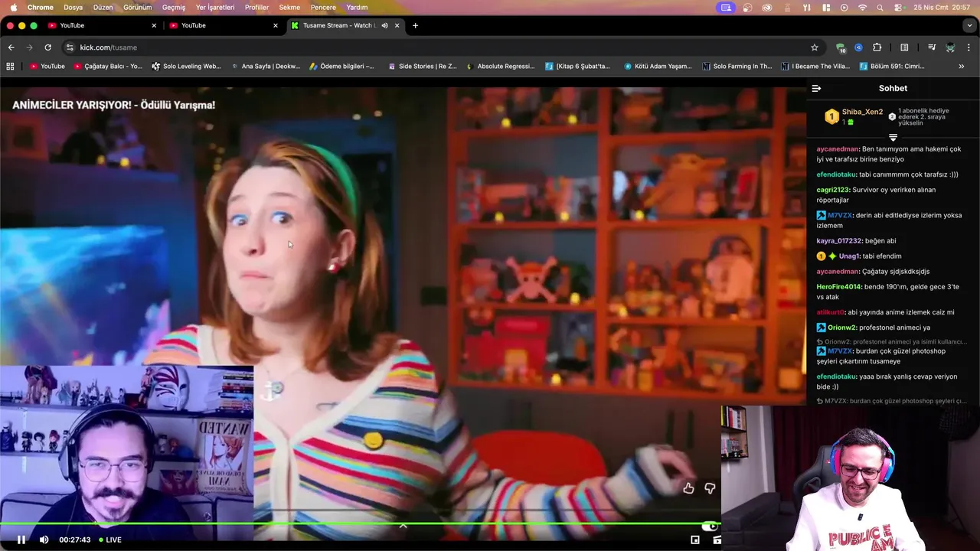Open a new browser tab

coord(415,25)
